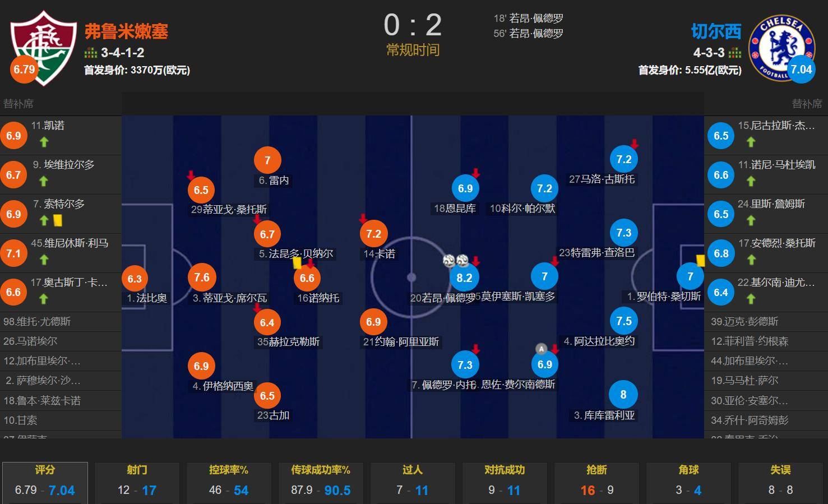Select substitute 维托·尤德斯 in left bench list

pos(61,321)
